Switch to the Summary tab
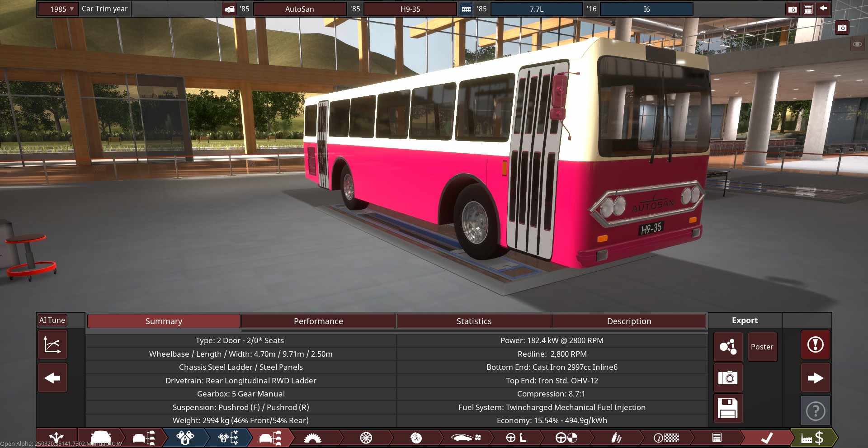The image size is (868, 448). pyautogui.click(x=164, y=321)
